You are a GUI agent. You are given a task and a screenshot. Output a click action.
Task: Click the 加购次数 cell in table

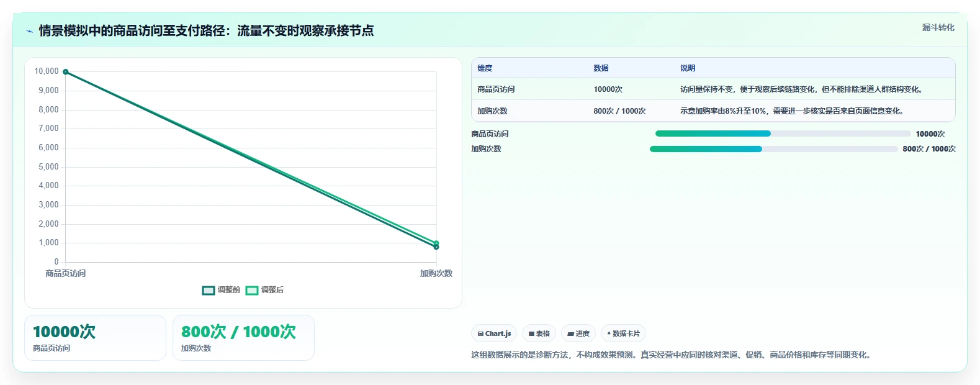(x=492, y=111)
